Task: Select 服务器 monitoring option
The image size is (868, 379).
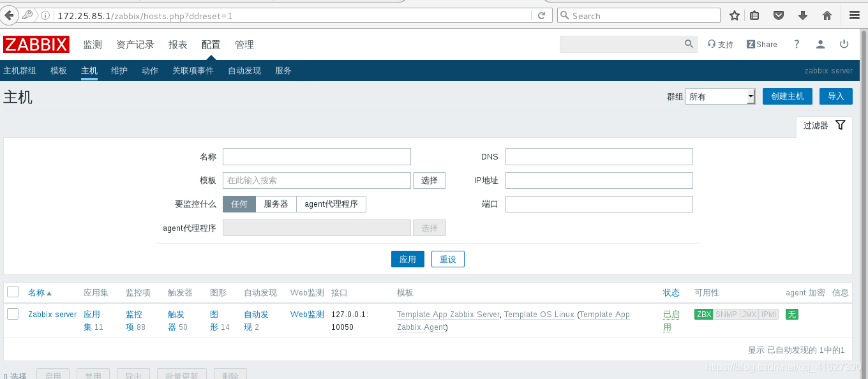Action: tap(276, 204)
